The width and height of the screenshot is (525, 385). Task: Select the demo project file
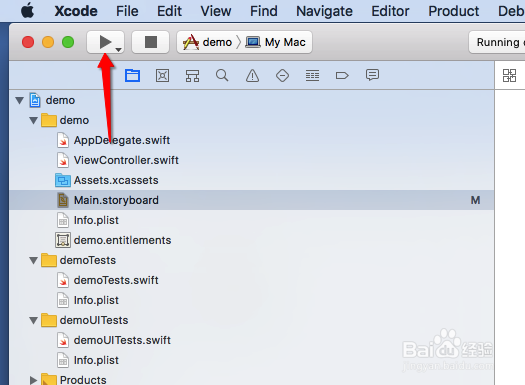point(252,100)
